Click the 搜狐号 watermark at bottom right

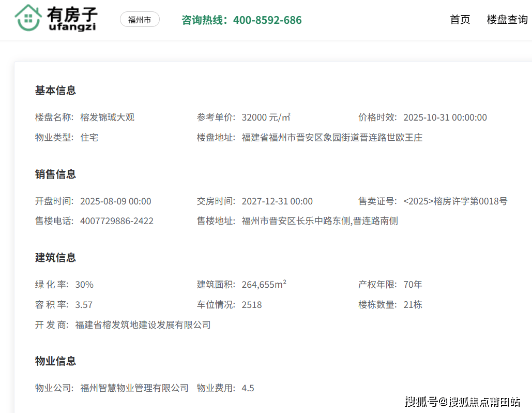tap(462, 402)
